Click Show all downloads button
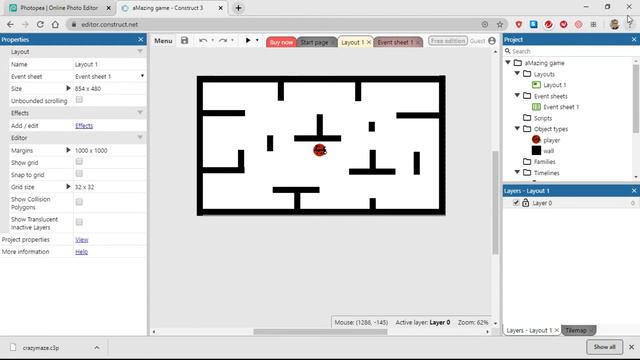Viewport: 640px width, 360px height. [604, 347]
